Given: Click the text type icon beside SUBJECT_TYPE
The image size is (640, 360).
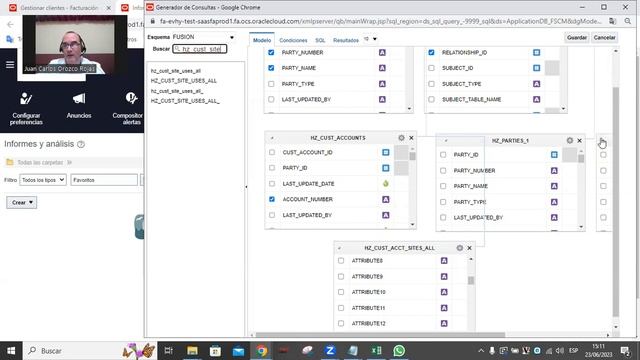Looking at the screenshot, I should coord(536,84).
